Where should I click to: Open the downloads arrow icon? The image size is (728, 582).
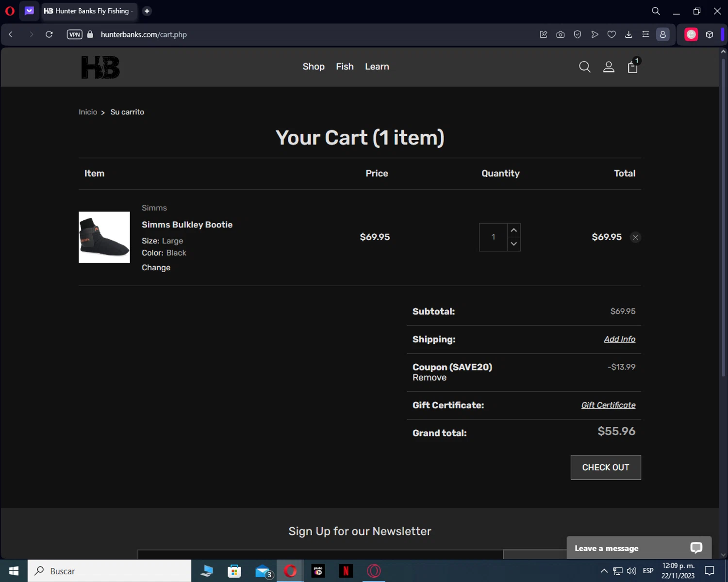pos(629,34)
